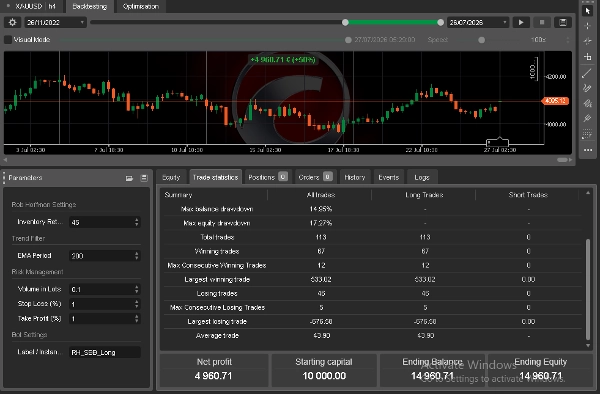
Task: Click the 'Average trade' row label
Action: click(x=217, y=336)
